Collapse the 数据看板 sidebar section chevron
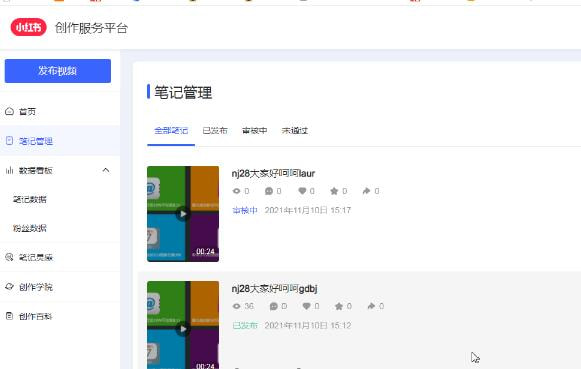 [106, 170]
